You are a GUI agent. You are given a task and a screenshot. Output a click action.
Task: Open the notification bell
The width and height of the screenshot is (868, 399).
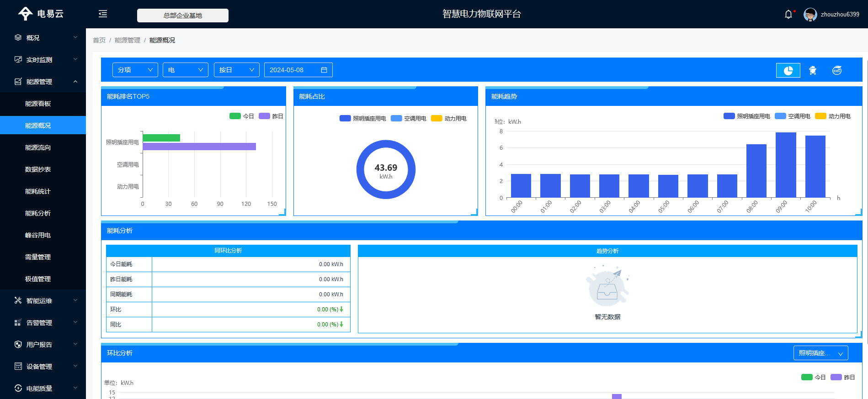pos(788,15)
